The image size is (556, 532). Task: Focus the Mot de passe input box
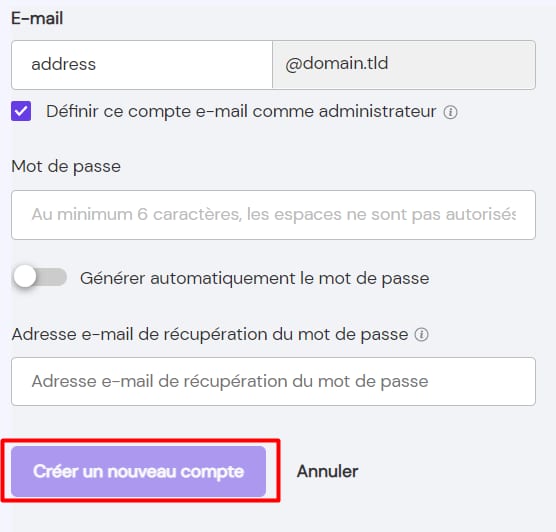point(273,215)
